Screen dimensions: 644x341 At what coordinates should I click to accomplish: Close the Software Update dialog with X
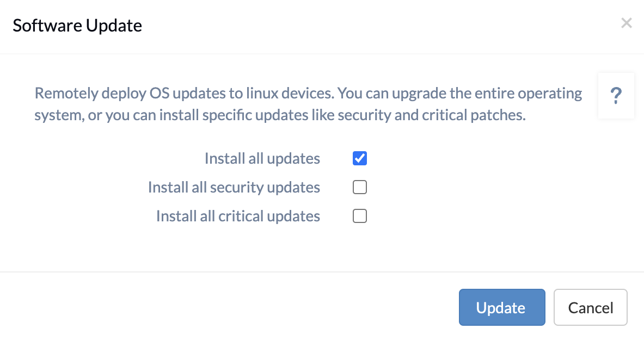(x=627, y=23)
